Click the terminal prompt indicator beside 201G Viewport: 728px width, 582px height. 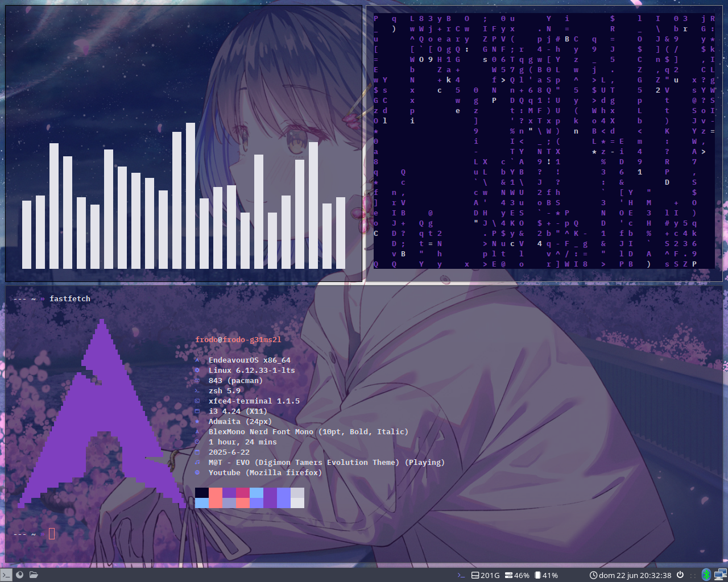coord(461,575)
